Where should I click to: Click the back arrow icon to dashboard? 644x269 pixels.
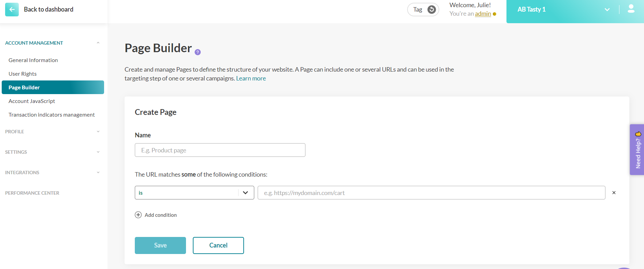pyautogui.click(x=12, y=10)
